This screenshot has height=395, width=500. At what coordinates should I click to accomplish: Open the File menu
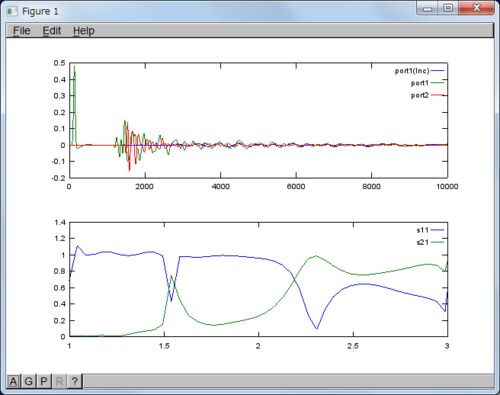(x=22, y=31)
